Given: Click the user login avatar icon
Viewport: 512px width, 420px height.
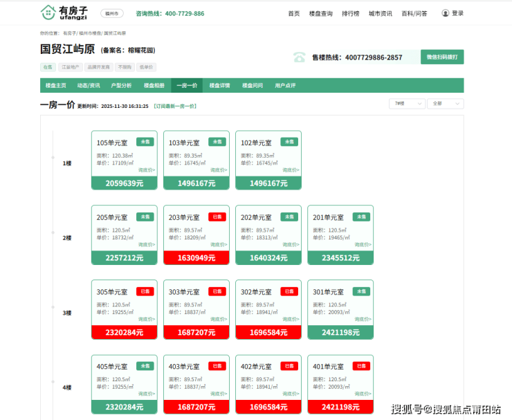Looking at the screenshot, I should [x=445, y=13].
